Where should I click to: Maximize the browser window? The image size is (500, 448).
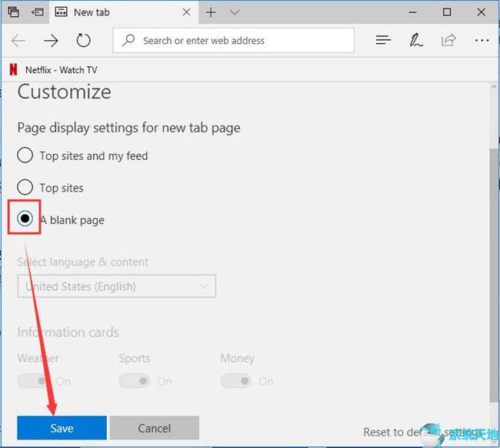click(447, 12)
